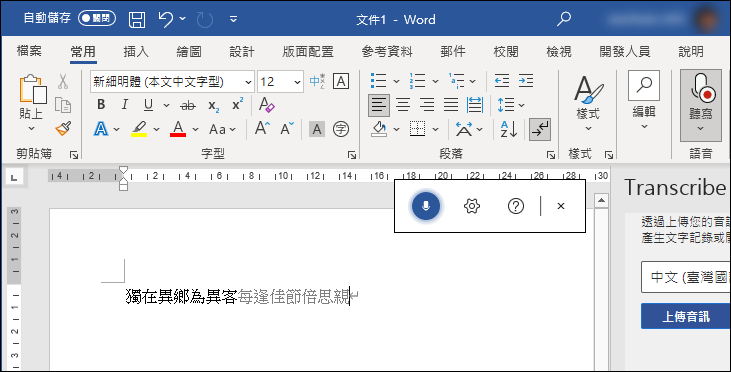Switch to the 繪圖 tab

[189, 51]
